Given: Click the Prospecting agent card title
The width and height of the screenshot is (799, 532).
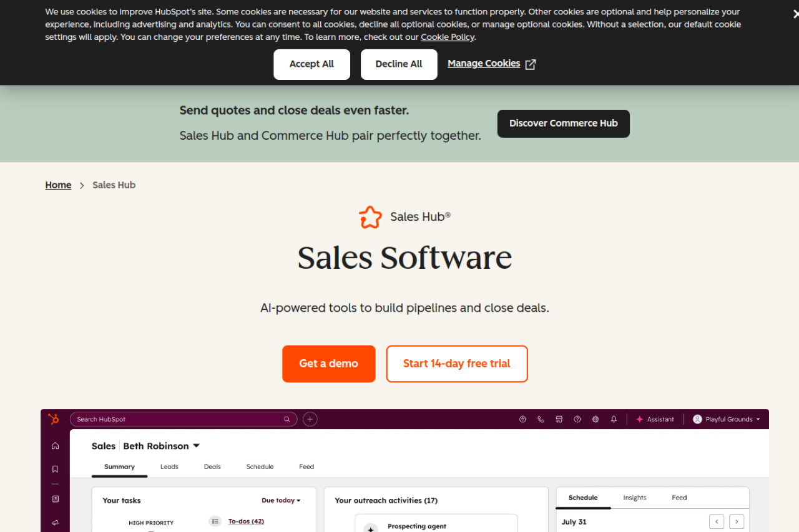Looking at the screenshot, I should point(417,526).
